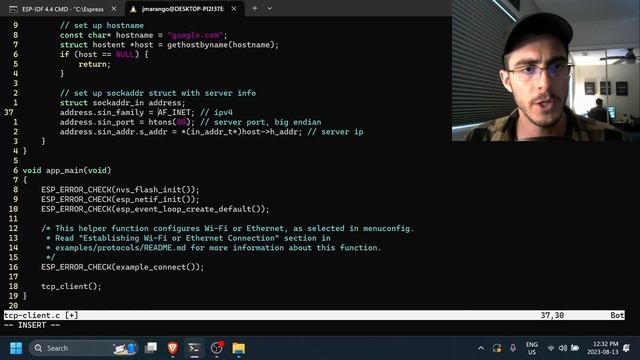The height and width of the screenshot is (360, 640).
Task: Click the "// ipv4" comment
Action: [216, 112]
